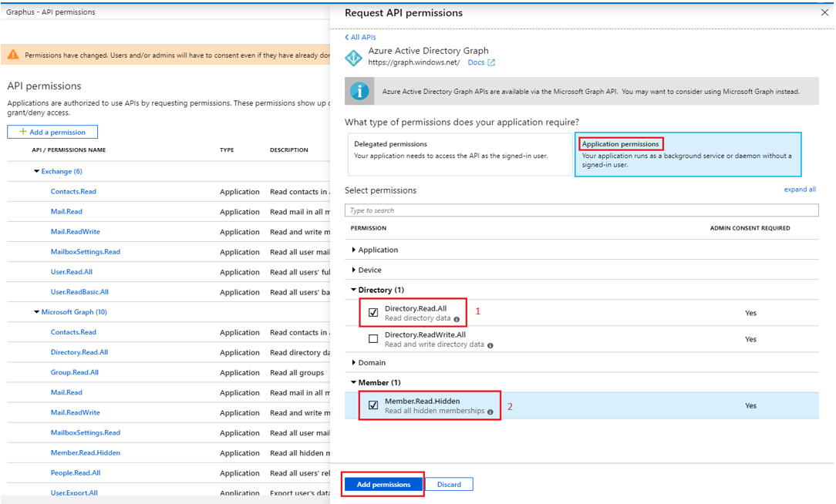The image size is (836, 504).
Task: Close the Request API permissions panel
Action: click(x=824, y=12)
